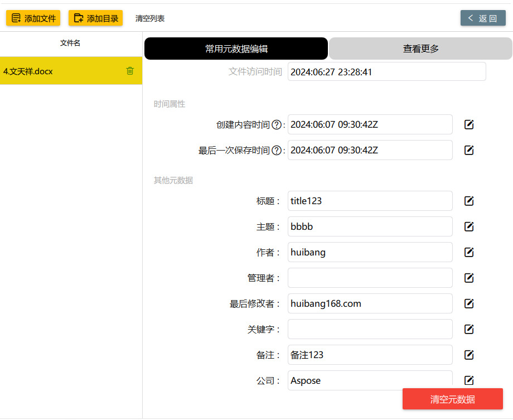Viewport: 513px width, 420px height.
Task: Click the edit icon for 最后修改者
Action: (469, 303)
